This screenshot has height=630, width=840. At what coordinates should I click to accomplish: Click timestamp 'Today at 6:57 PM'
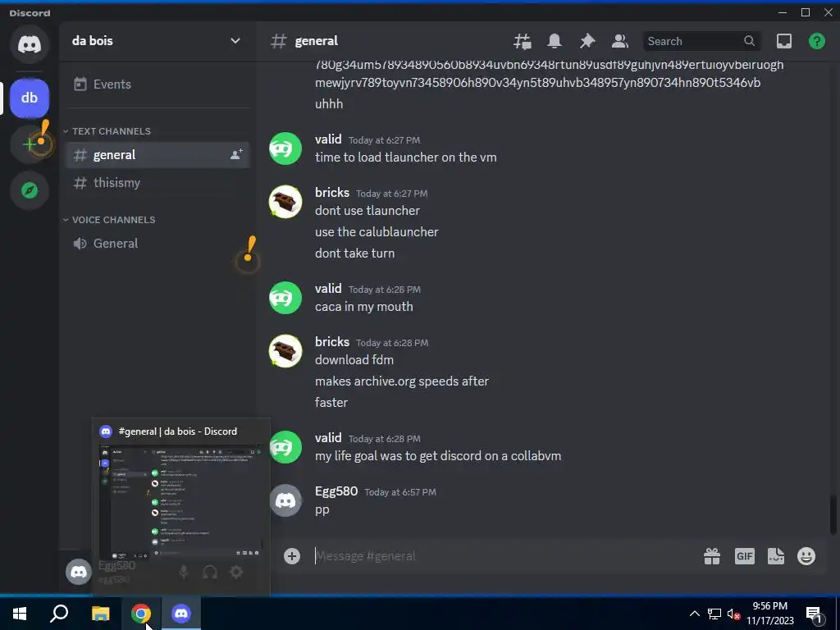click(x=400, y=492)
